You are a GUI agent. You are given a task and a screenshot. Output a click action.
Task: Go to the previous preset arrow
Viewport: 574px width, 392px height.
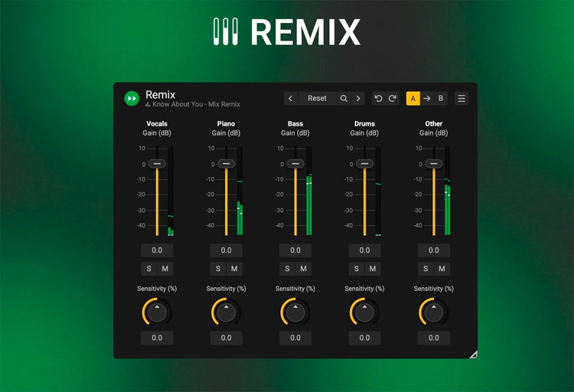tap(291, 99)
